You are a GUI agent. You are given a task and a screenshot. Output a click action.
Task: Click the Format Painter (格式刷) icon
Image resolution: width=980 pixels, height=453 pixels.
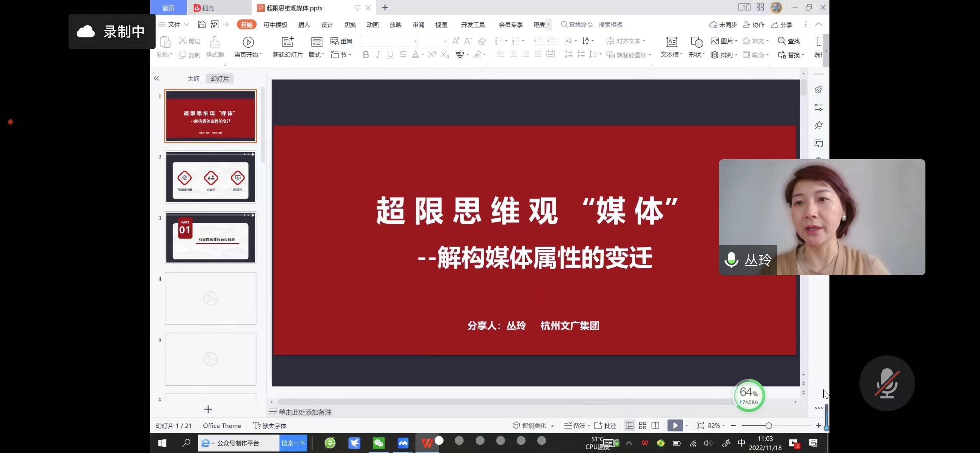click(x=215, y=42)
